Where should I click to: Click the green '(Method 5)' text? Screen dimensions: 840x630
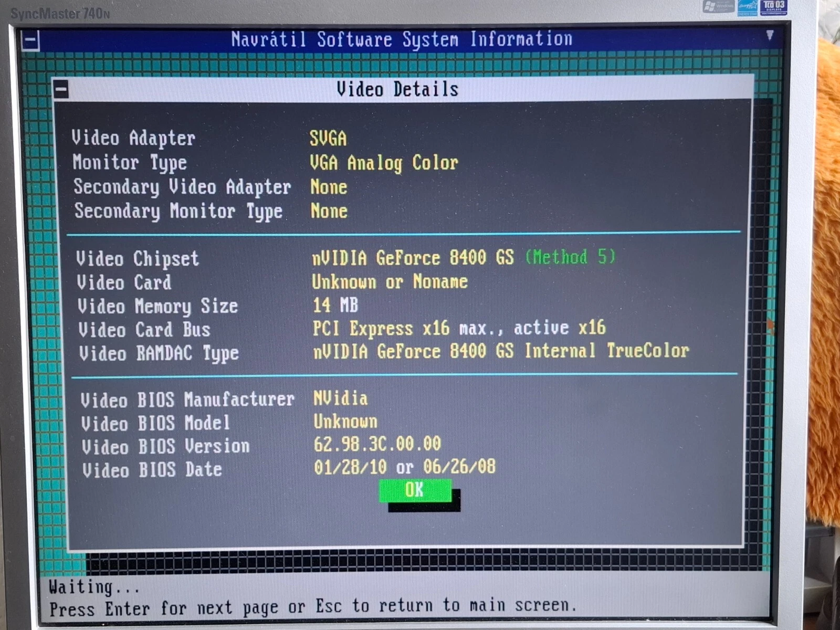pyautogui.click(x=570, y=257)
